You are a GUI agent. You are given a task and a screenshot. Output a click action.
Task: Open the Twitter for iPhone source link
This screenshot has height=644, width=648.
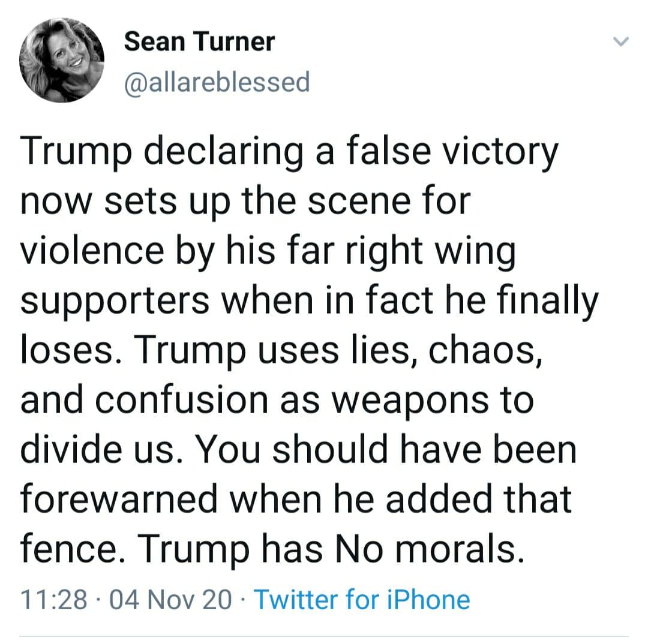pos(362,599)
